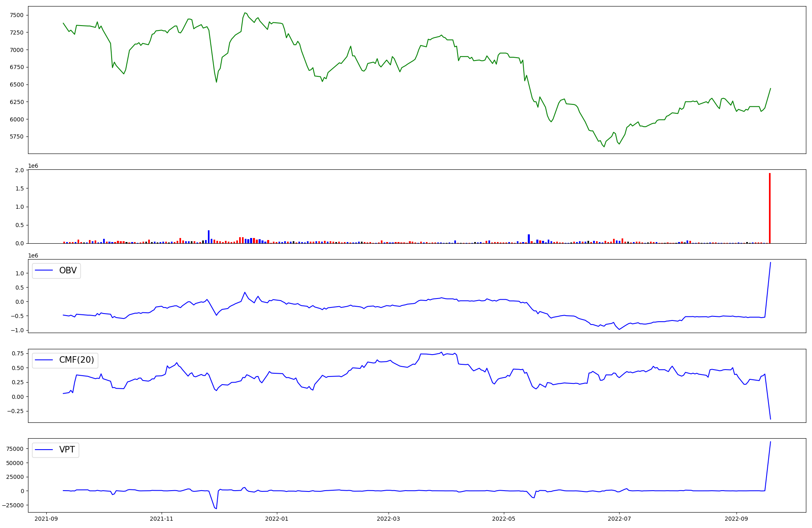This screenshot has width=812, height=528.
Task: Click the −0.25 tick on CMF axis
Action: [15, 411]
